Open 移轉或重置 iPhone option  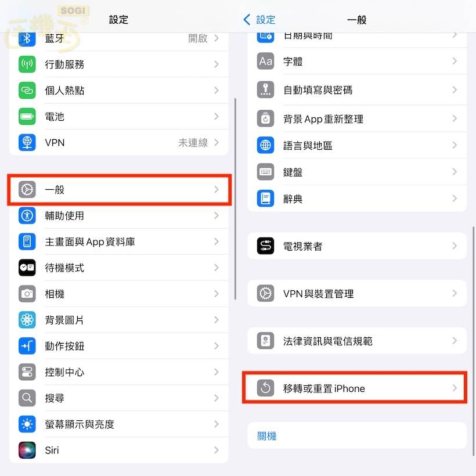[x=357, y=388]
